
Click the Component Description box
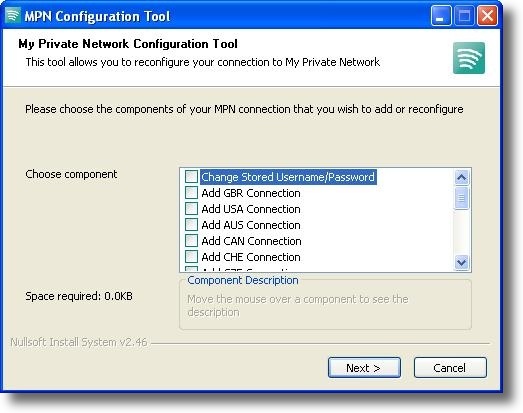[x=325, y=304]
